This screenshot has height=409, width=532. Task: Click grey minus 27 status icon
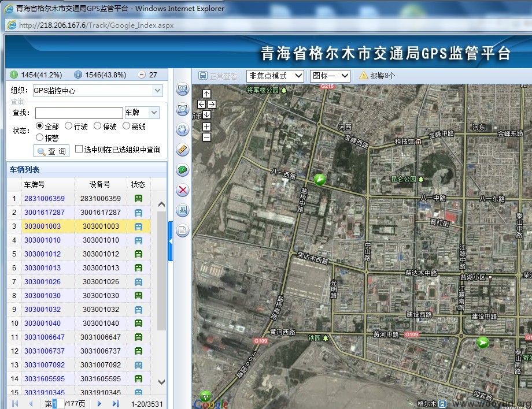pos(142,75)
